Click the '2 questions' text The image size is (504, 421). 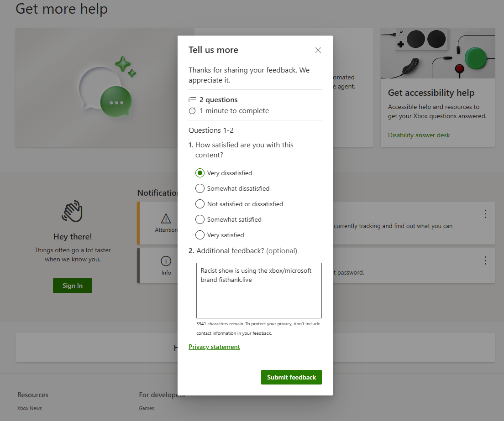tap(219, 99)
